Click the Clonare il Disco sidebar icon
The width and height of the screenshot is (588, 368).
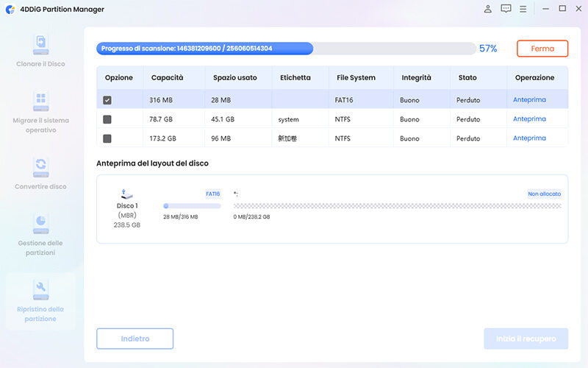pos(41,44)
